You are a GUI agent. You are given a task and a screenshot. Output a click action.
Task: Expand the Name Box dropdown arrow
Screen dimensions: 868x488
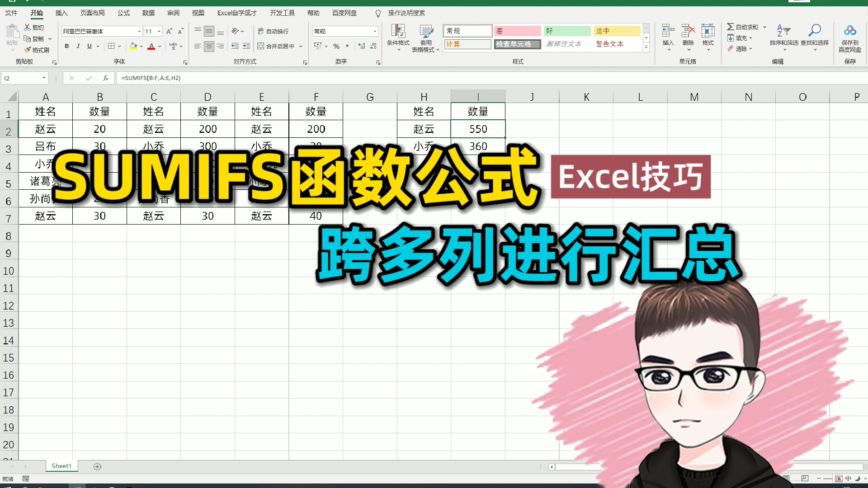pyautogui.click(x=44, y=78)
